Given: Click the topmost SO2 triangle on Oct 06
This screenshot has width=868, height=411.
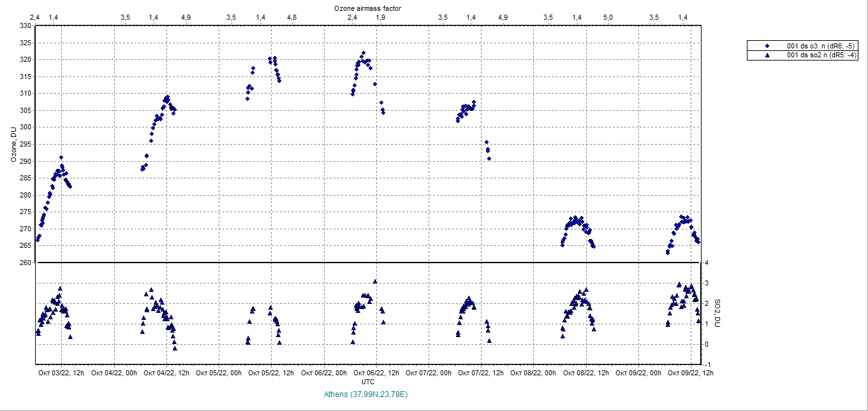Looking at the screenshot, I should pos(375,281).
